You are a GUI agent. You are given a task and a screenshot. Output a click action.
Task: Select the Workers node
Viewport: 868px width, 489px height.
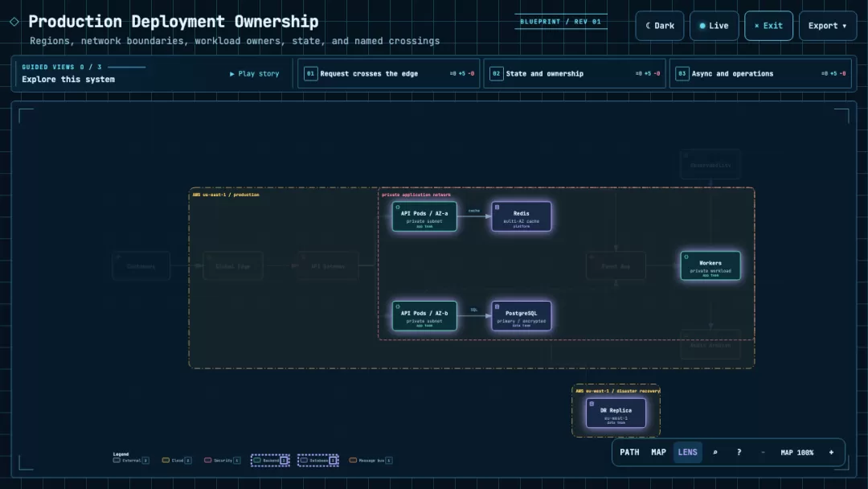coord(710,266)
